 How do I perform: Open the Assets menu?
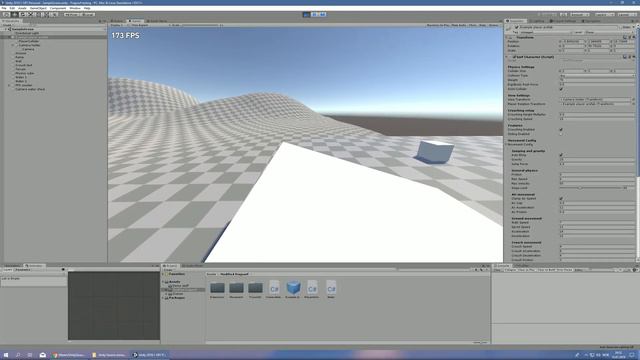[22, 8]
